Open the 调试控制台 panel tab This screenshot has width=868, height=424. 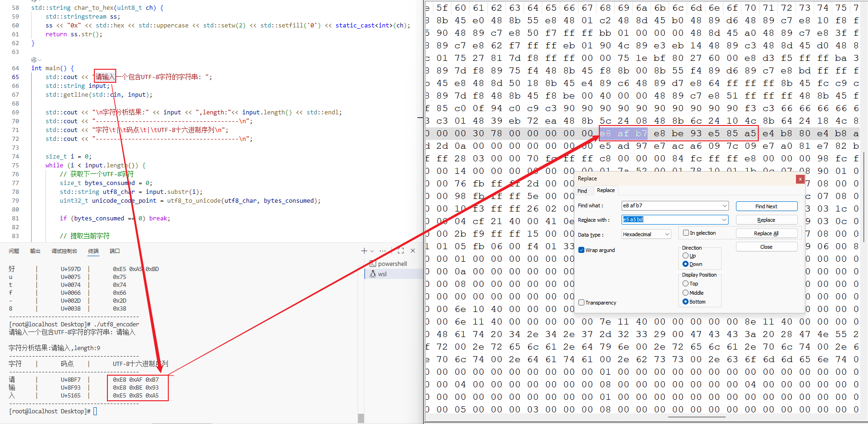pos(64,251)
